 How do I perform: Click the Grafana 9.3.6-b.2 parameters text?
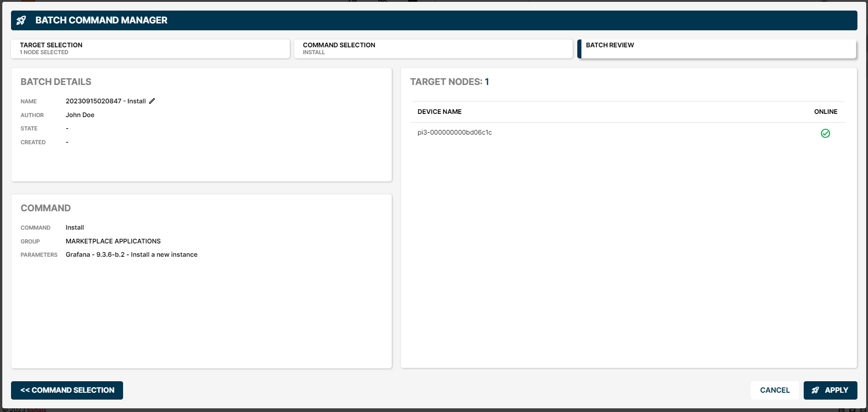[131, 254]
